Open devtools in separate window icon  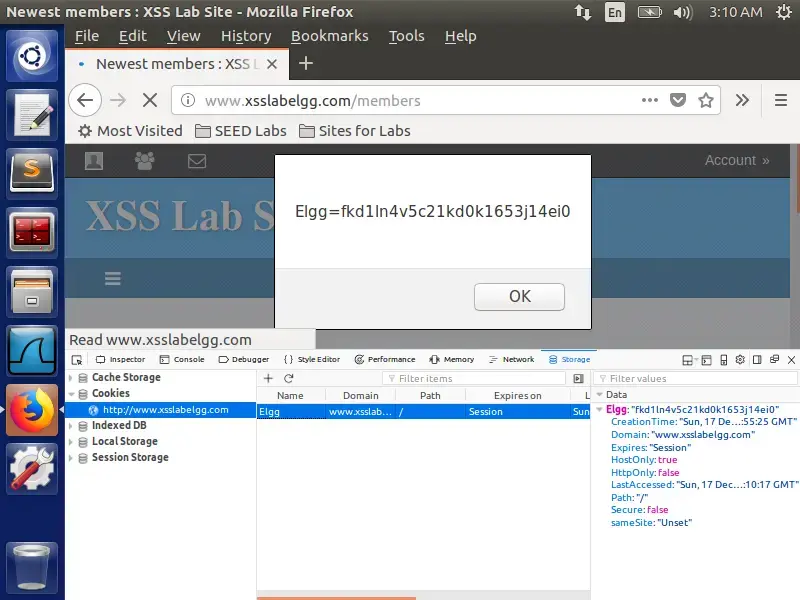pyautogui.click(x=774, y=360)
